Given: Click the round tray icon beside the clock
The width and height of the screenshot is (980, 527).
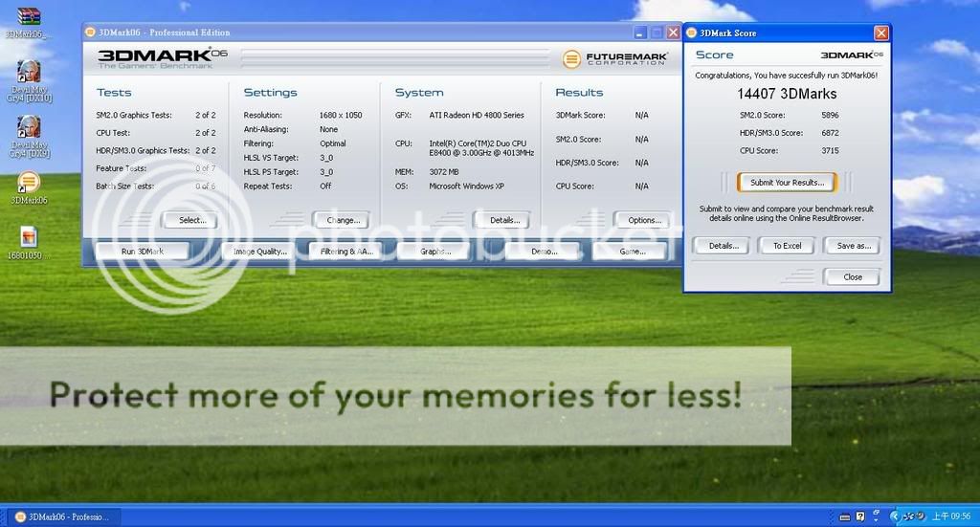Looking at the screenshot, I should pos(921,516).
